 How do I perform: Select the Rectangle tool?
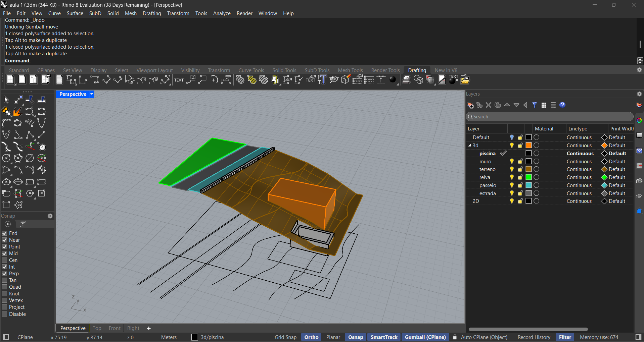click(30, 181)
